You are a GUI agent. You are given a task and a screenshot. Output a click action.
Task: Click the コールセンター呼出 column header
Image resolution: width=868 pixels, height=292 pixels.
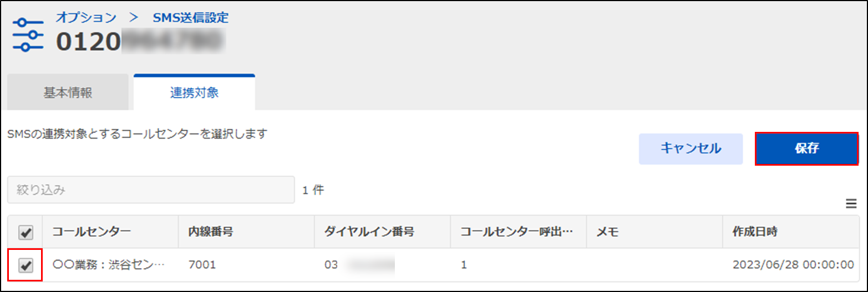click(x=519, y=232)
